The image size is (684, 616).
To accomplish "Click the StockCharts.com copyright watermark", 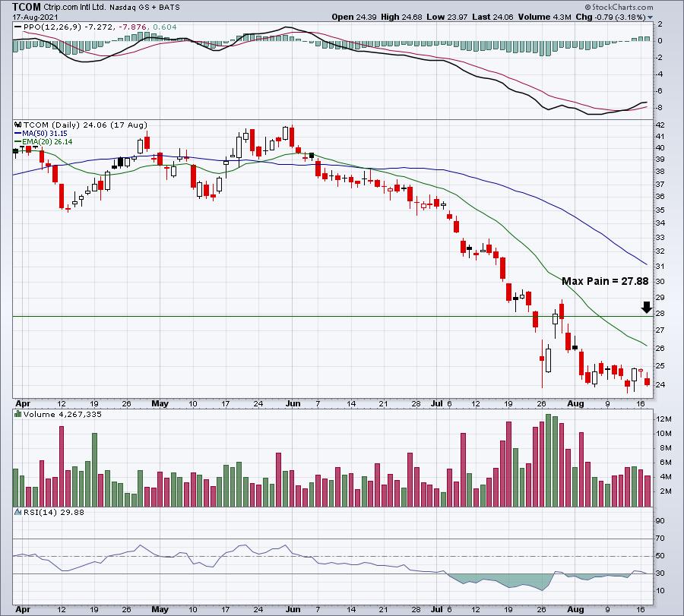I will pyautogui.click(x=647, y=6).
